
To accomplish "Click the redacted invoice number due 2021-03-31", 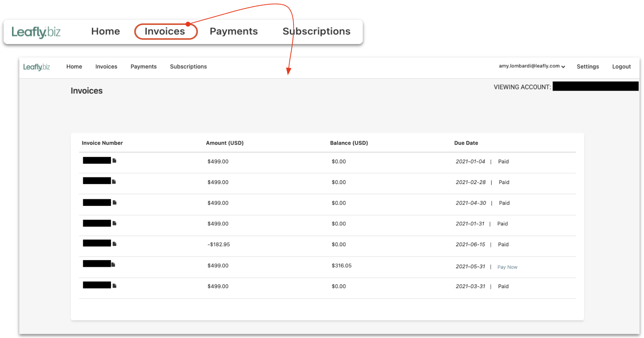I will (97, 285).
